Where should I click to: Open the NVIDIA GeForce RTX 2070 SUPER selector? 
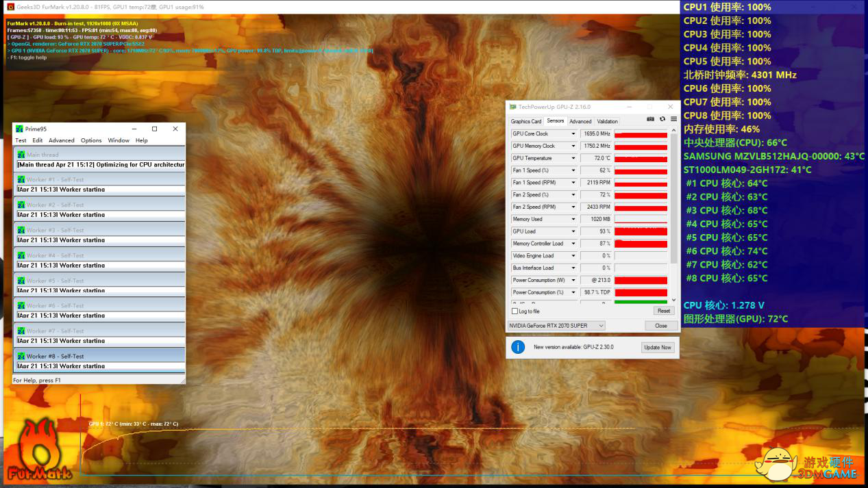(x=556, y=326)
